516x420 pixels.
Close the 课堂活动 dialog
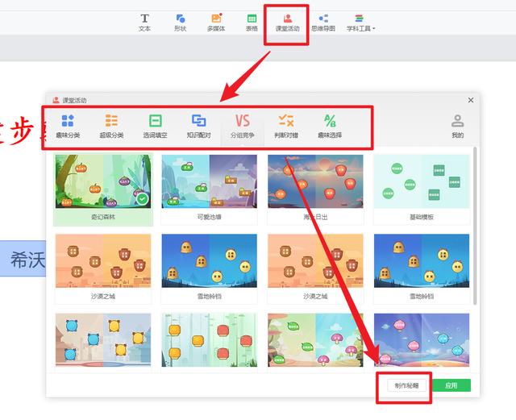(471, 100)
